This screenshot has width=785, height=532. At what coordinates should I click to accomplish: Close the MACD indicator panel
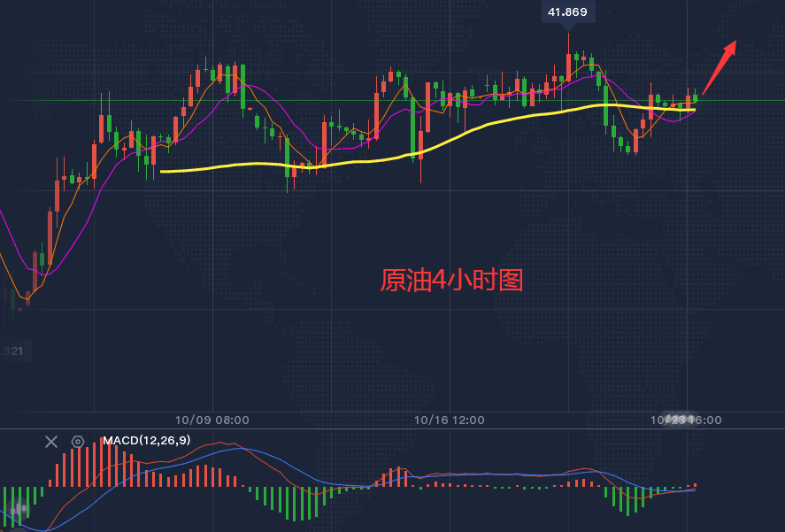point(51,442)
